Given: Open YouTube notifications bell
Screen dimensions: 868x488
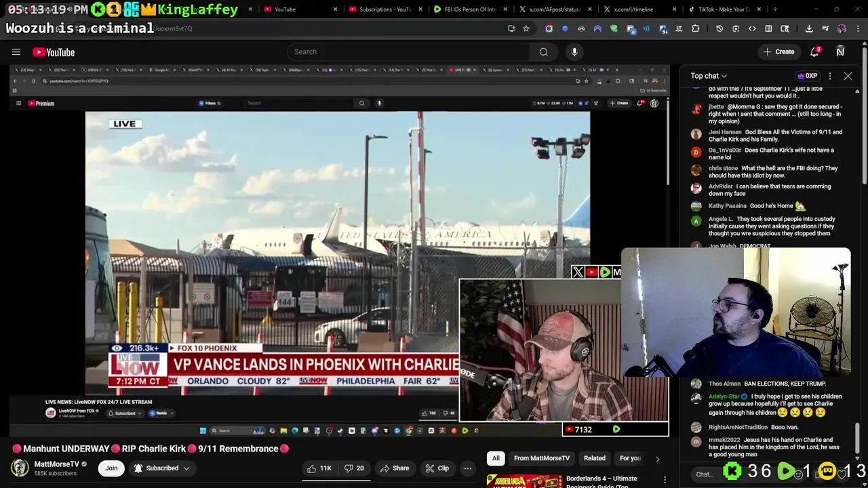Looking at the screenshot, I should (815, 52).
